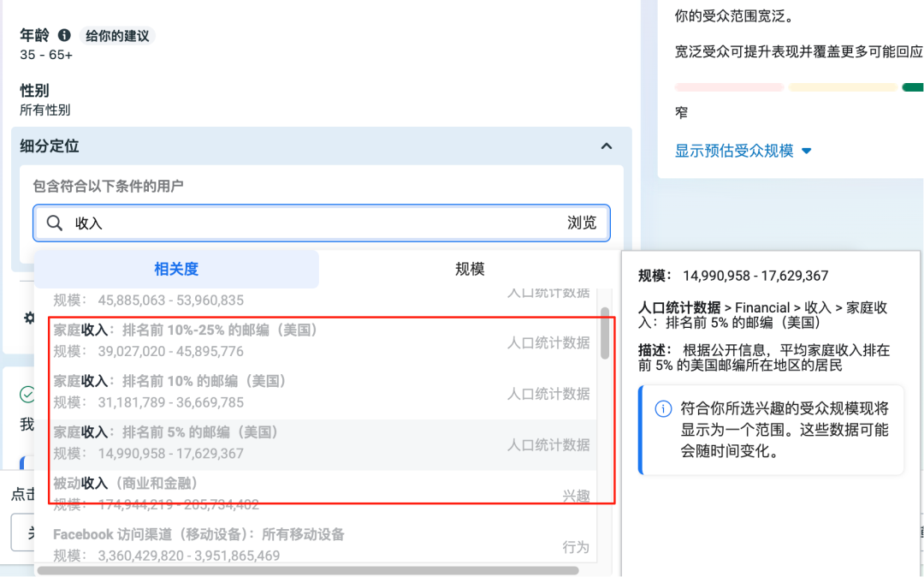Click the 浏览 browse button
924x577 pixels.
click(x=582, y=223)
